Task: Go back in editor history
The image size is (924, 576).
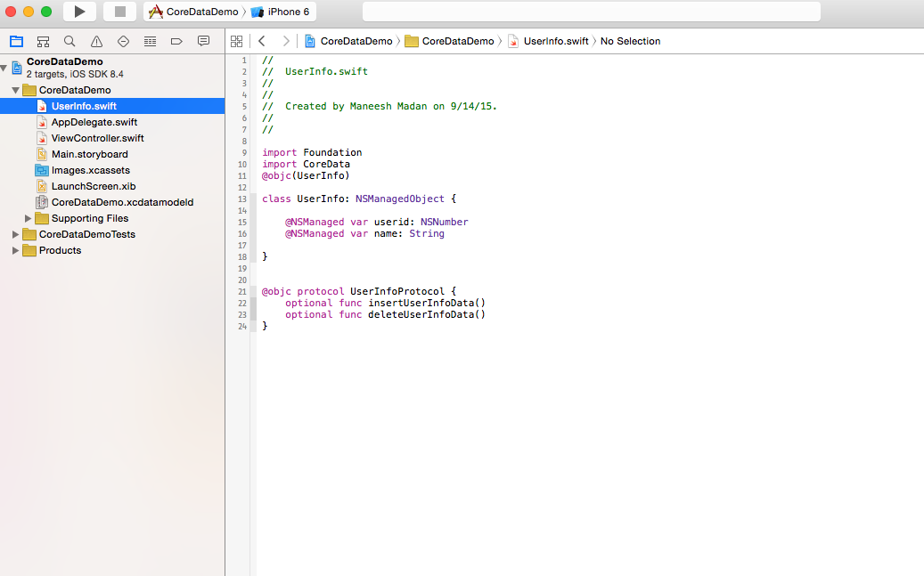Action: tap(262, 41)
